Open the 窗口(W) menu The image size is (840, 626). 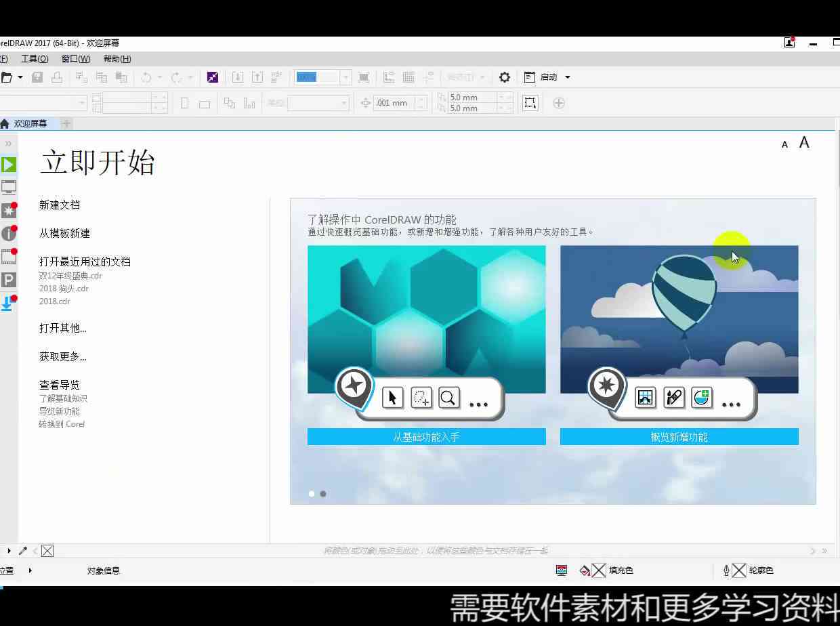(x=76, y=59)
